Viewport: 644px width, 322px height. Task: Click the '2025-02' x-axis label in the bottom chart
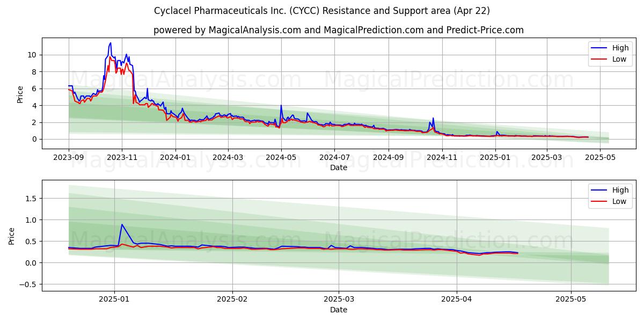[x=232, y=300]
